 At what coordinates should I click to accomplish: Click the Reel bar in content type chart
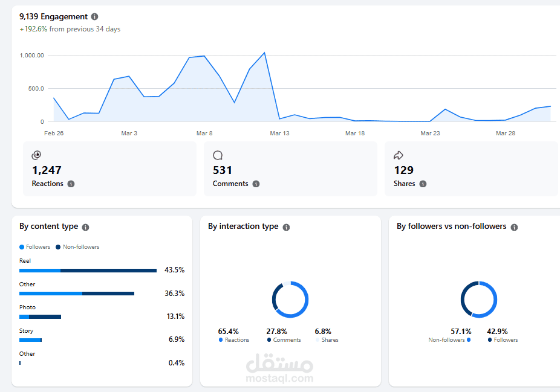click(x=88, y=271)
